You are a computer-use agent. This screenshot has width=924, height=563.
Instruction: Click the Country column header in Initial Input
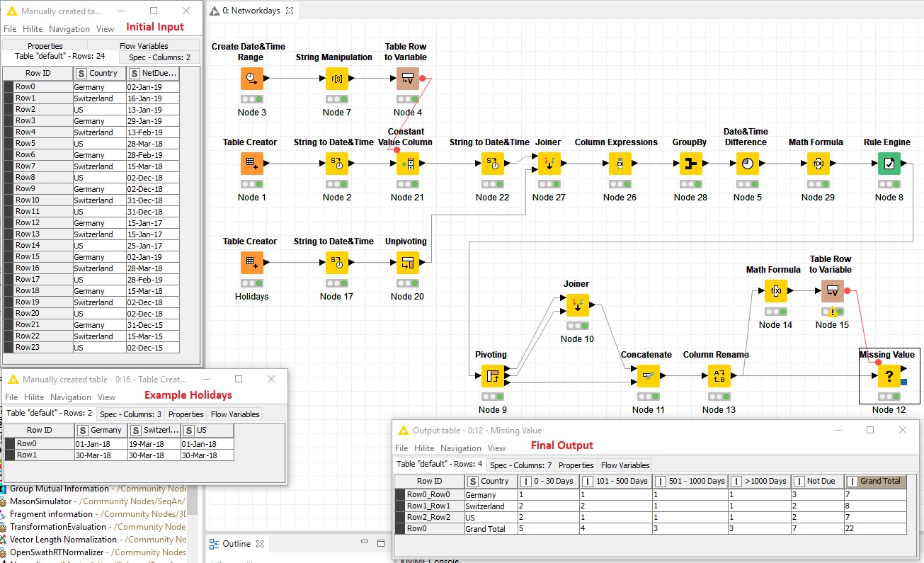click(x=103, y=73)
